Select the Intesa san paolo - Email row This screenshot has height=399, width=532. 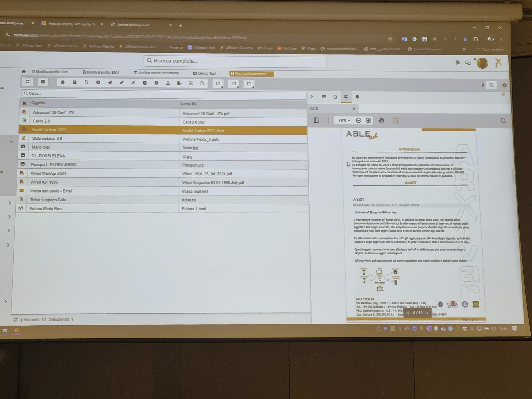(x=163, y=191)
